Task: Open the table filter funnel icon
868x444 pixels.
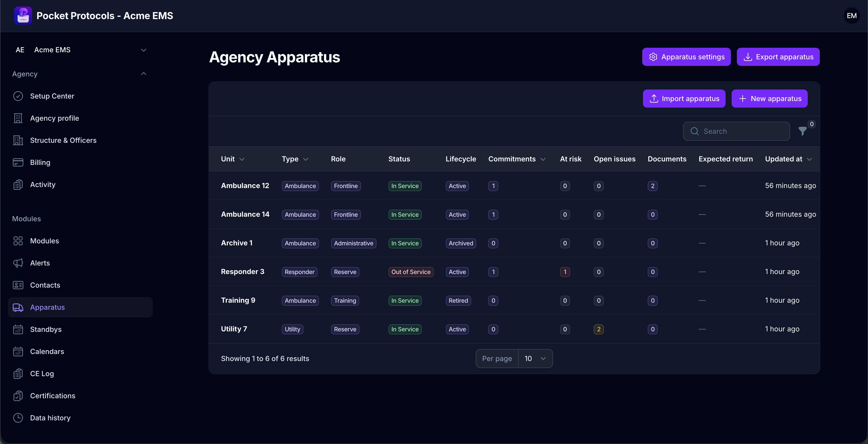Action: pos(803,131)
